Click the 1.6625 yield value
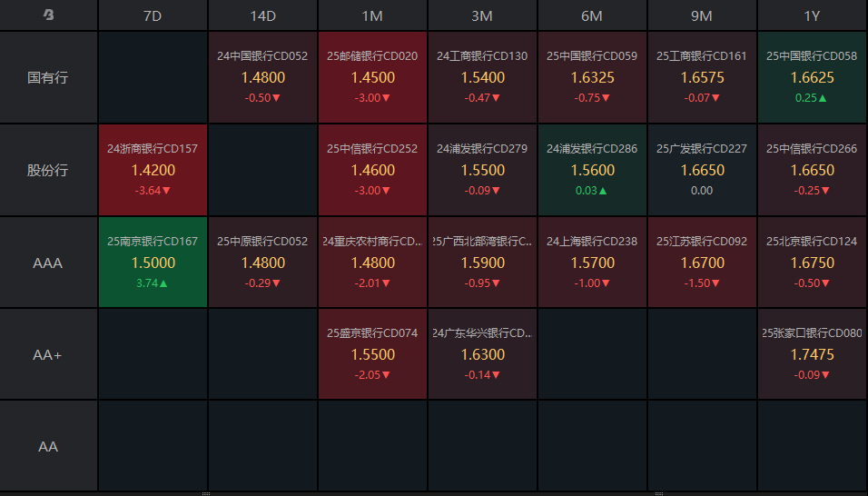Screen dimensions: 868x496 pos(812,77)
